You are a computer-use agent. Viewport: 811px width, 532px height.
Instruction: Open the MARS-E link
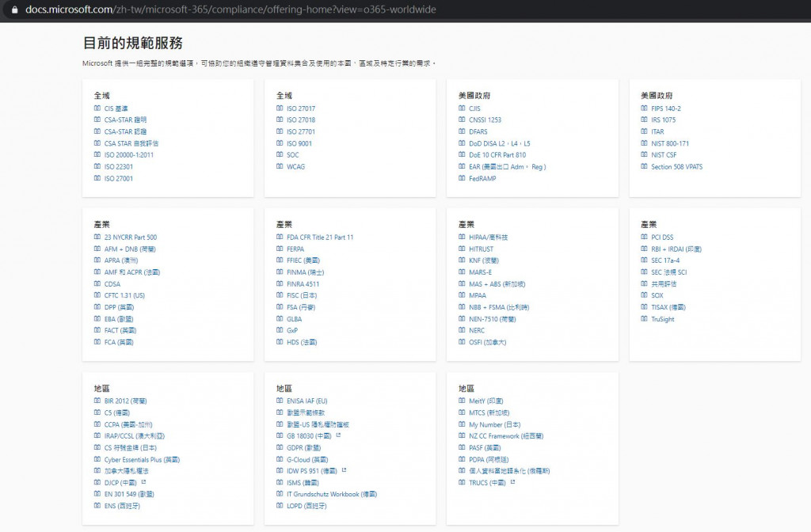[481, 272]
